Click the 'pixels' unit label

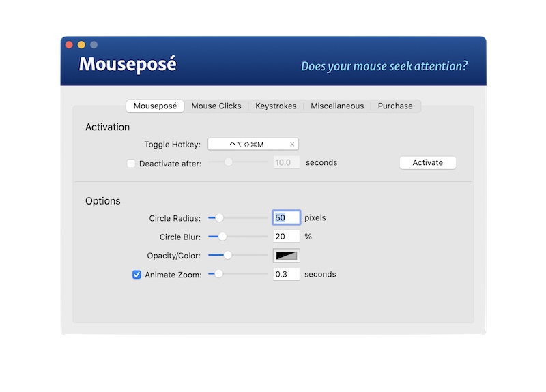pos(315,218)
